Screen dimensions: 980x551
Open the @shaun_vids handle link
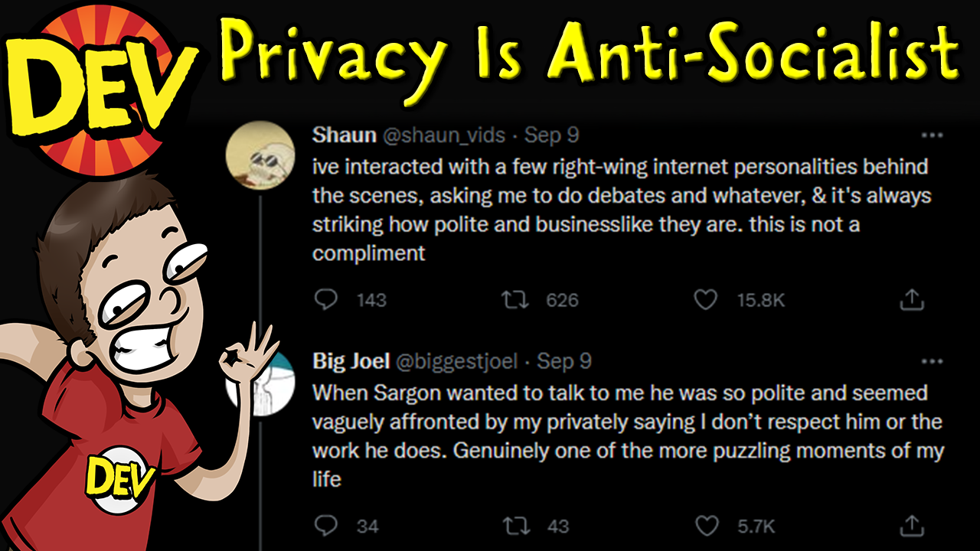pos(444,135)
